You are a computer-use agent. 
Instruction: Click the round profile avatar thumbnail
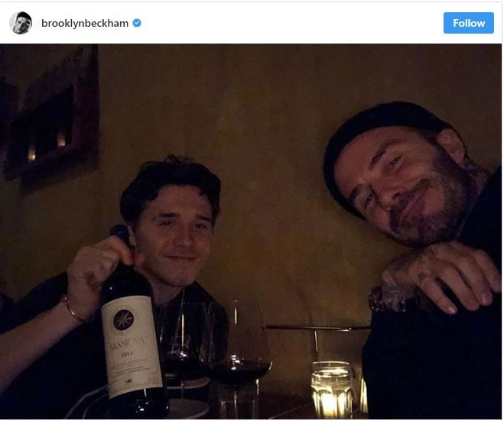21,23
